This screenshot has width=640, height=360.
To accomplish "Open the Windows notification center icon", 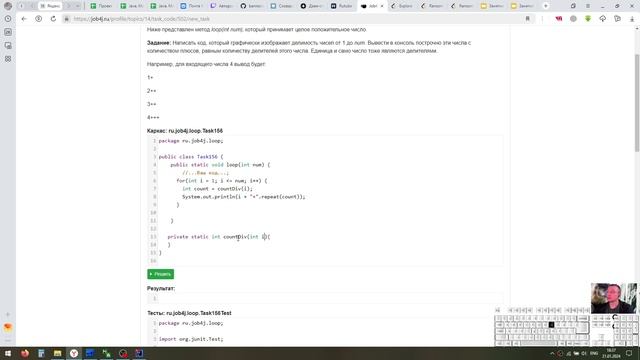I will (629, 353).
